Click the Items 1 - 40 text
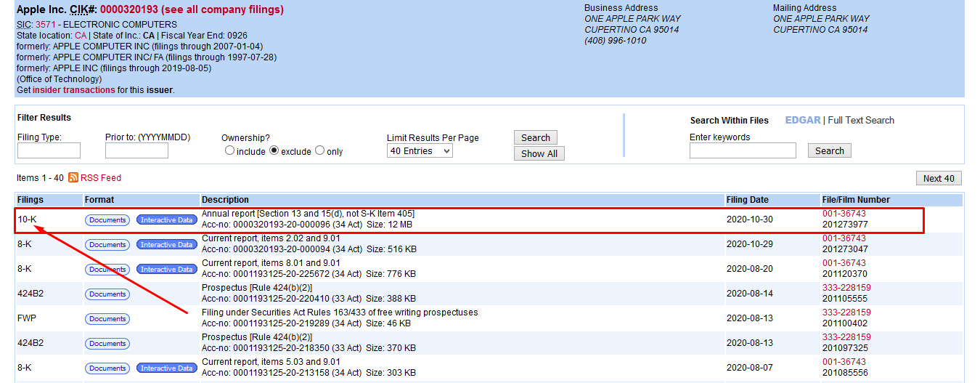980x383 pixels. point(40,178)
